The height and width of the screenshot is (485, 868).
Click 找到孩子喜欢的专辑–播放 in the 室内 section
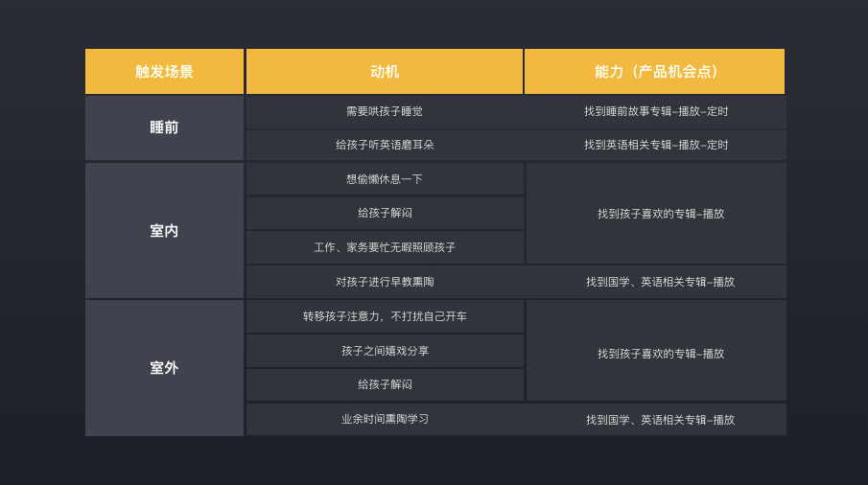click(x=661, y=214)
